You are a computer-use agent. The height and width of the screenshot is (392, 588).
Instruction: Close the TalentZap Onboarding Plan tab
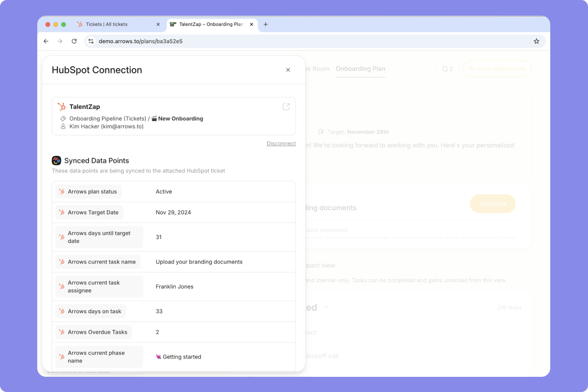click(x=251, y=24)
